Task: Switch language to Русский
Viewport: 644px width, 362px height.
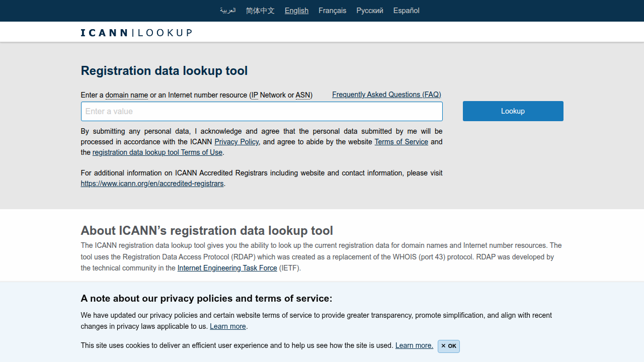Action: click(370, 11)
